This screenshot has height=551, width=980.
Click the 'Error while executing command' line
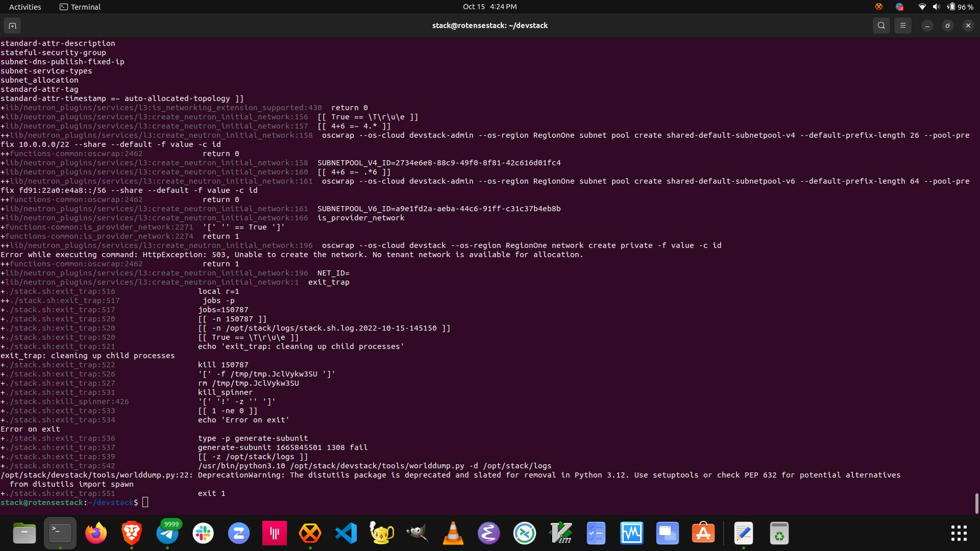[291, 255]
